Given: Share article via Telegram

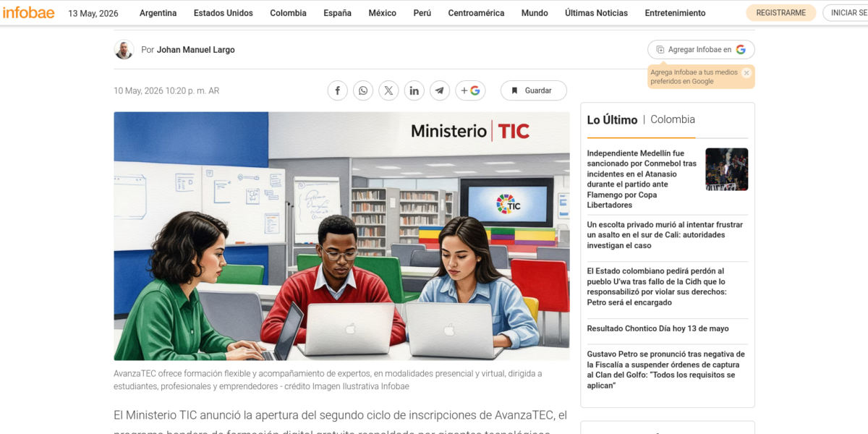Looking at the screenshot, I should [440, 90].
